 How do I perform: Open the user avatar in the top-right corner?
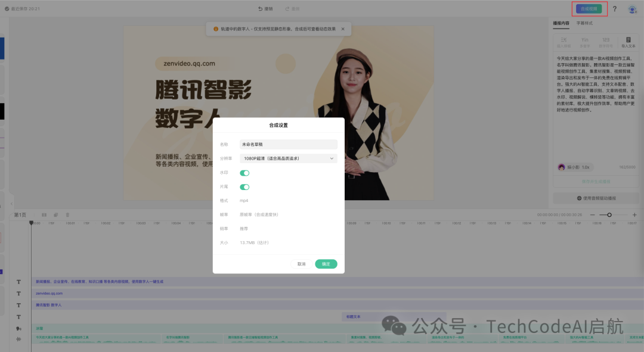tap(632, 9)
